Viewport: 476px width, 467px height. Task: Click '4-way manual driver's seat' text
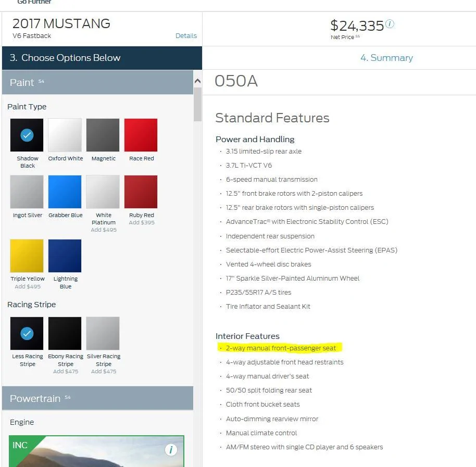[x=268, y=376]
